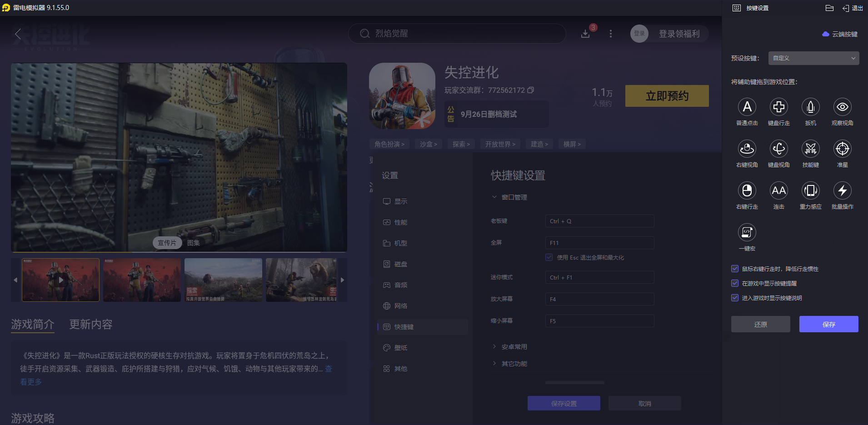The image size is (868, 425).
Task: Open the 音频 settings section
Action: 401,285
